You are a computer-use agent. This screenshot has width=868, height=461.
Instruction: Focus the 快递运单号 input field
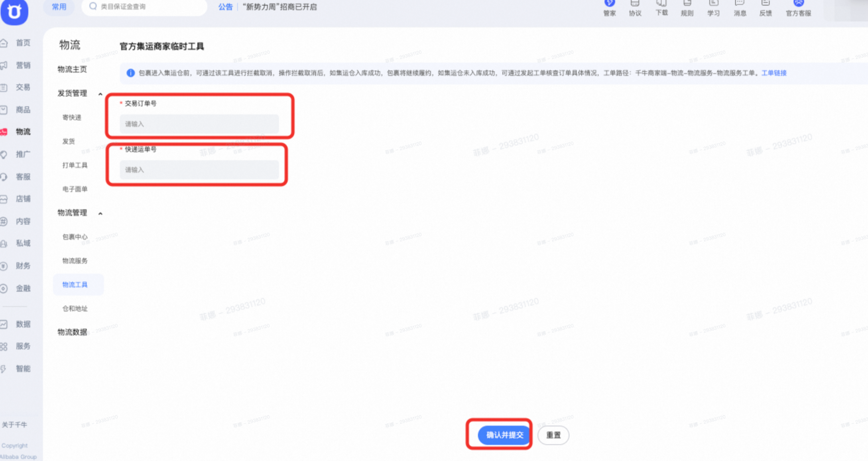pos(199,170)
